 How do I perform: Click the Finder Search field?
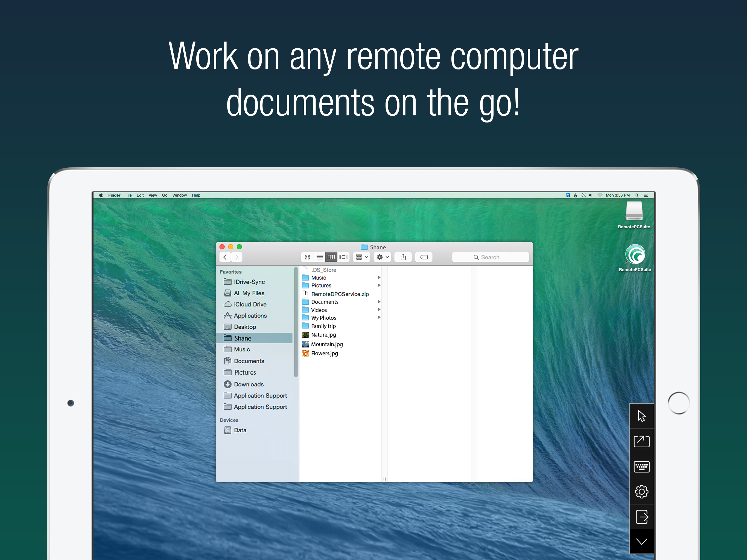490,257
